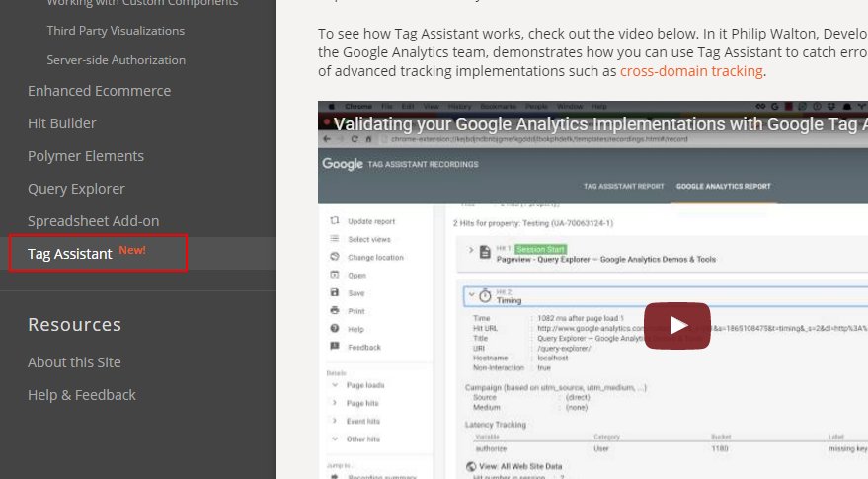This screenshot has height=479, width=868.
Task: Click the Save icon in video sidebar
Action: point(335,292)
